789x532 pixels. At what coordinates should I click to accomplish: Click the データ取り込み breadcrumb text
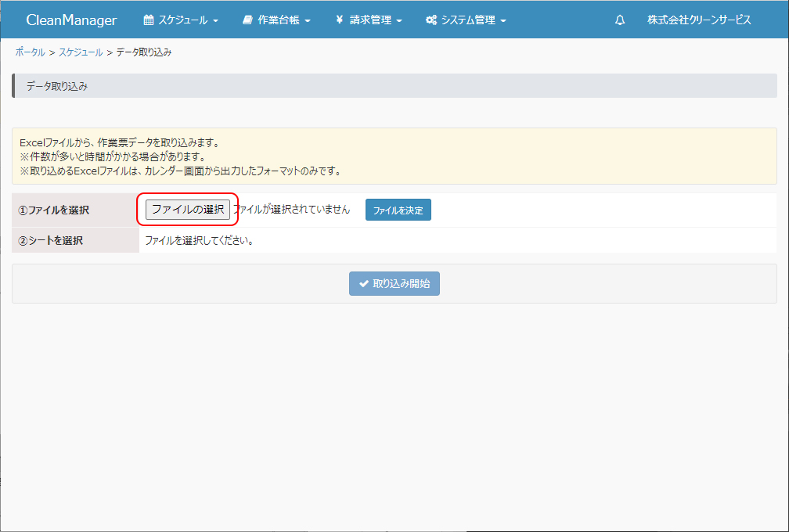tap(144, 52)
